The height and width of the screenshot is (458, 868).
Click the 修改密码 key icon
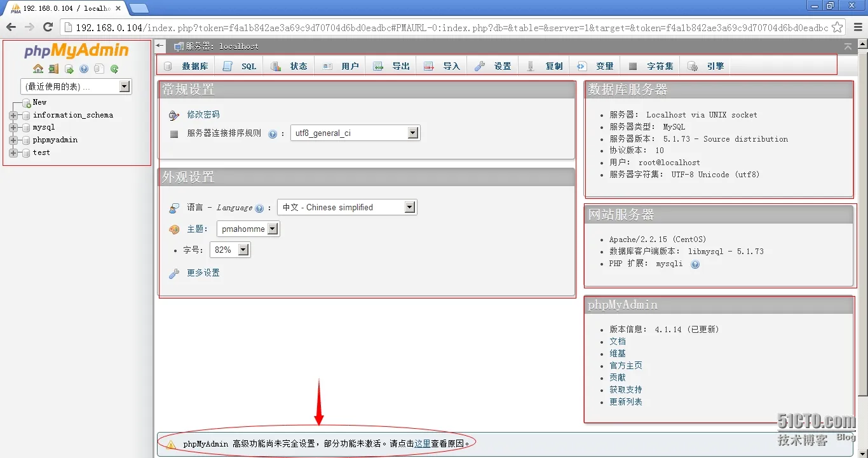174,115
